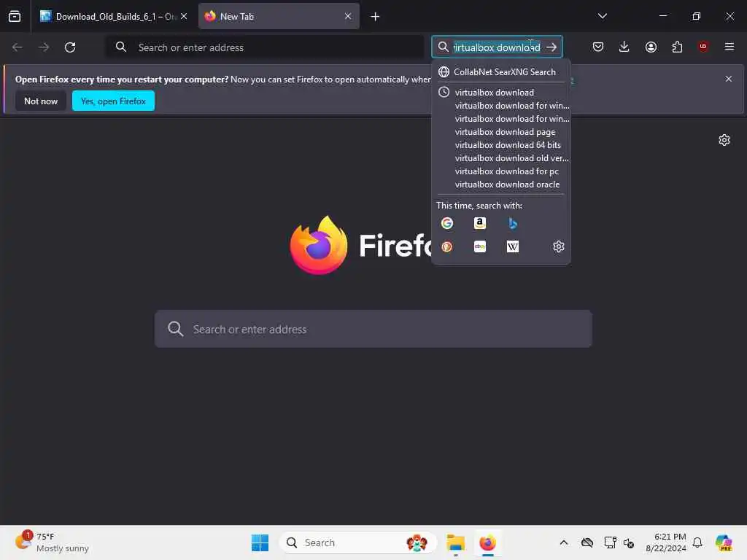Open the notification bell

[697, 542]
